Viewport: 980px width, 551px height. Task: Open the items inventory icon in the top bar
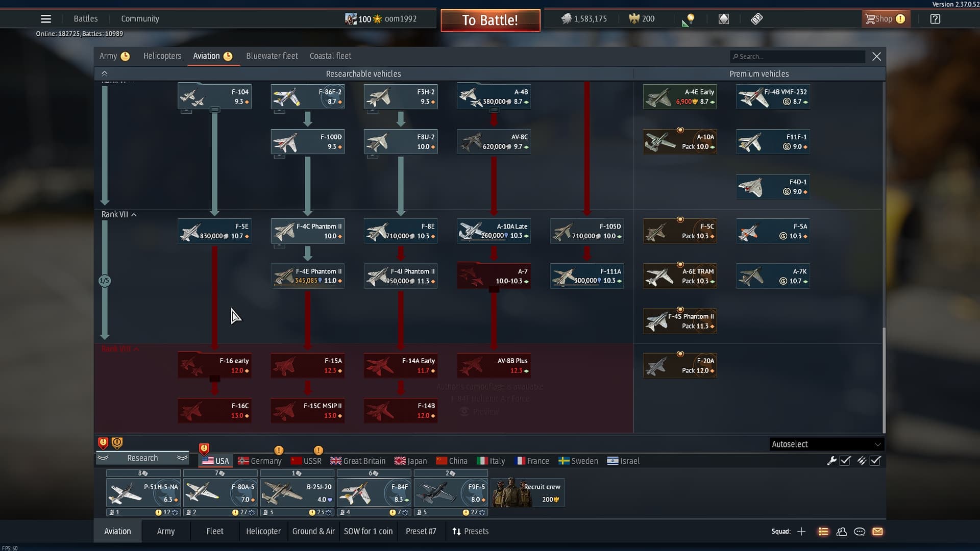[x=724, y=19]
